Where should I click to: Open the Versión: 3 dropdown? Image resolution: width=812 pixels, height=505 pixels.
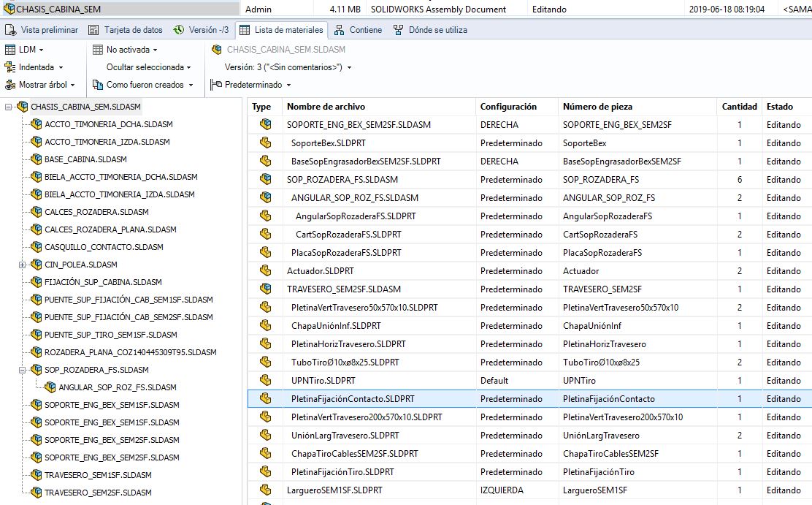click(288, 67)
